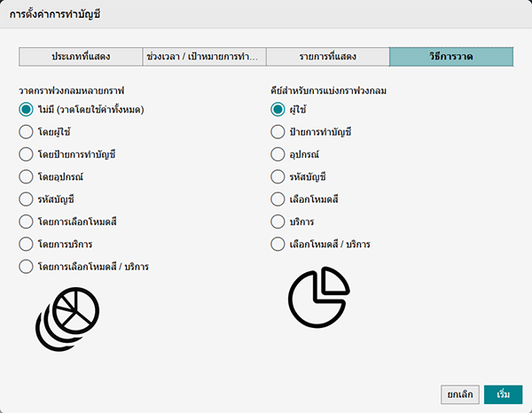Select โดยป้ายการทำบัญชี radio button
The width and height of the screenshot is (532, 413).
tap(26, 154)
